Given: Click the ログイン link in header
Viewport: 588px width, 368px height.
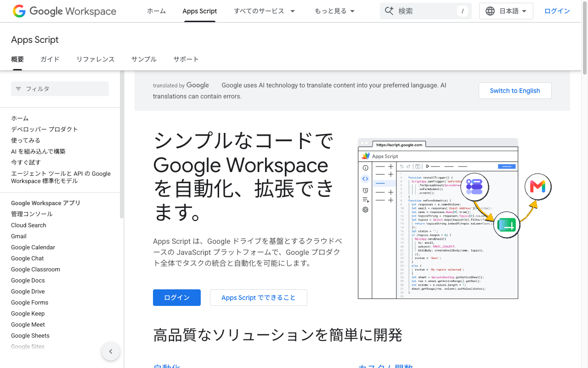Looking at the screenshot, I should 557,11.
